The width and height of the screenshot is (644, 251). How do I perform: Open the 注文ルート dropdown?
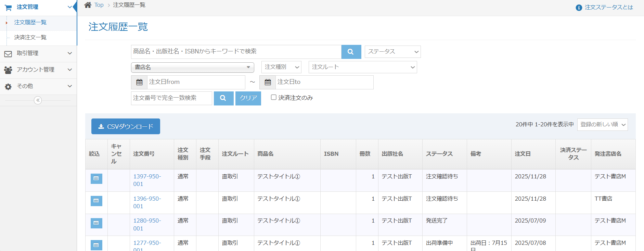362,67
